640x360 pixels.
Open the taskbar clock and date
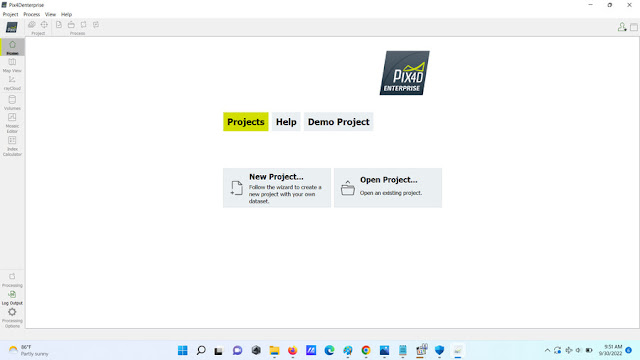610,350
